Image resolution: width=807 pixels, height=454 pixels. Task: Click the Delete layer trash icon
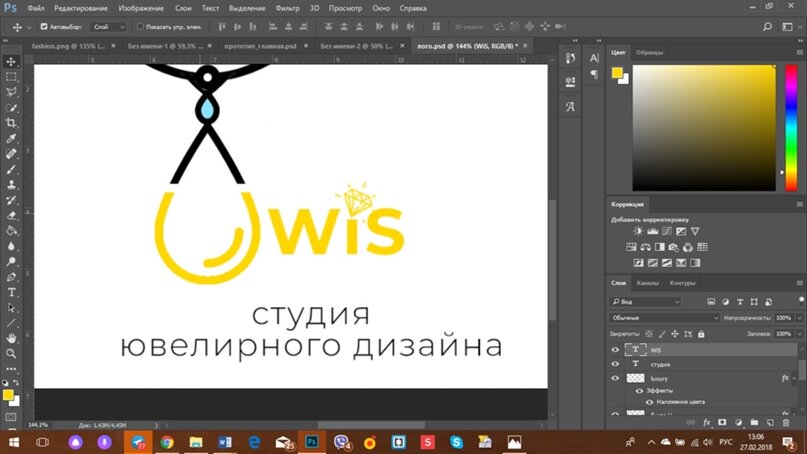[786, 423]
